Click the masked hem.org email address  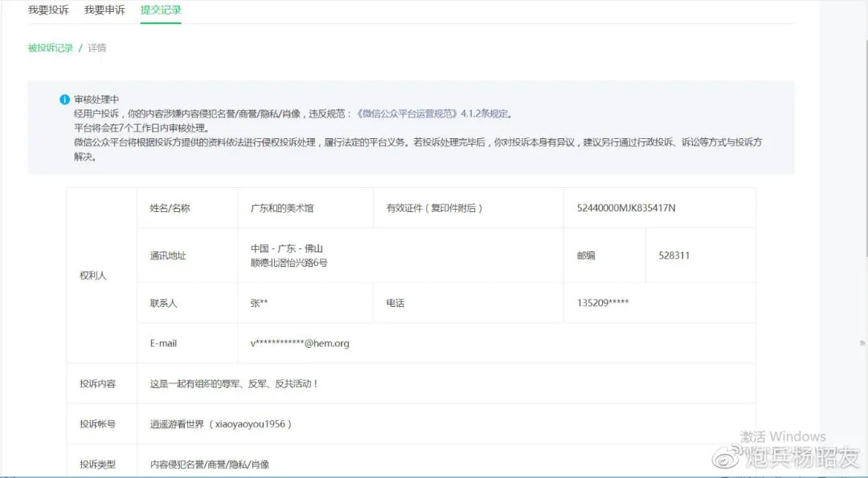[x=300, y=343]
